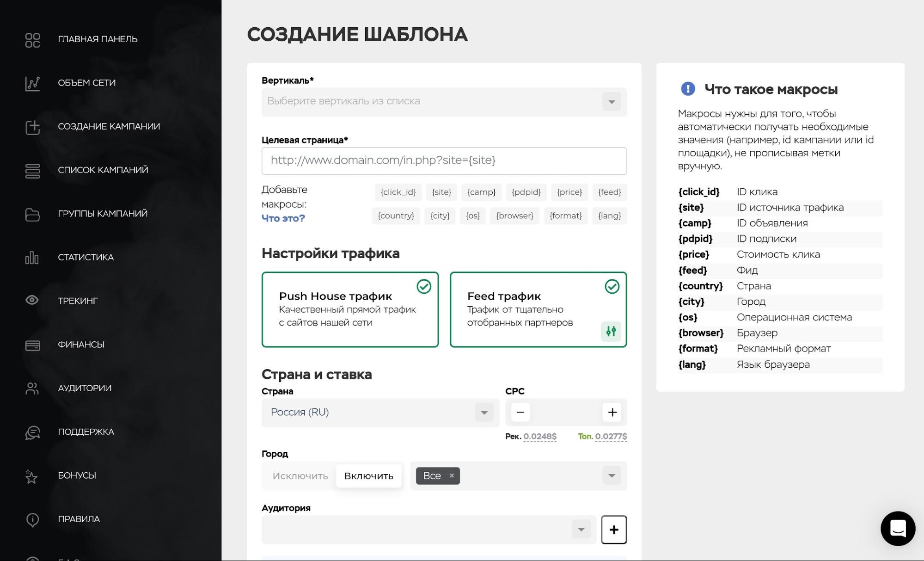This screenshot has width=924, height=561.
Task: Click the Список кампаний list icon
Action: coord(32,171)
